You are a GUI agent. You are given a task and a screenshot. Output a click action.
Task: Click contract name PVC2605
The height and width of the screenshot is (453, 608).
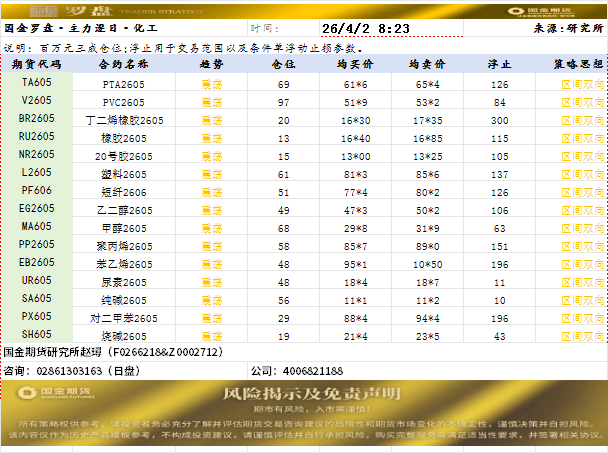tap(124, 102)
